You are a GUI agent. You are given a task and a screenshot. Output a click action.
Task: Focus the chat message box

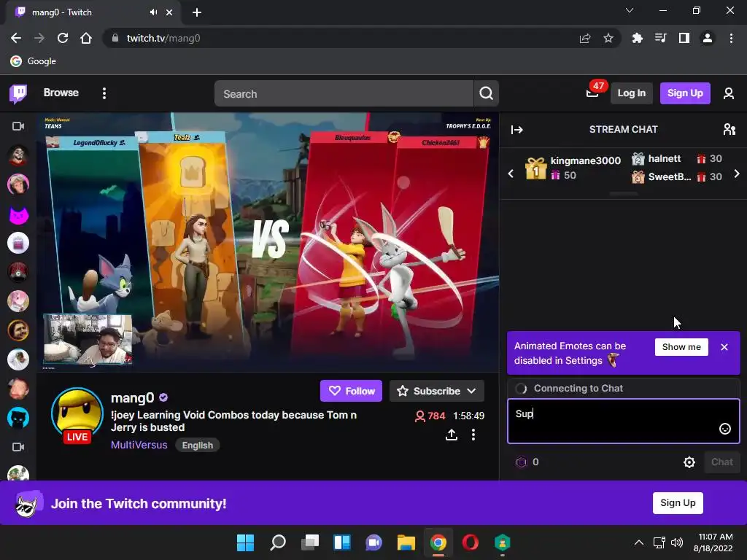[x=623, y=421]
